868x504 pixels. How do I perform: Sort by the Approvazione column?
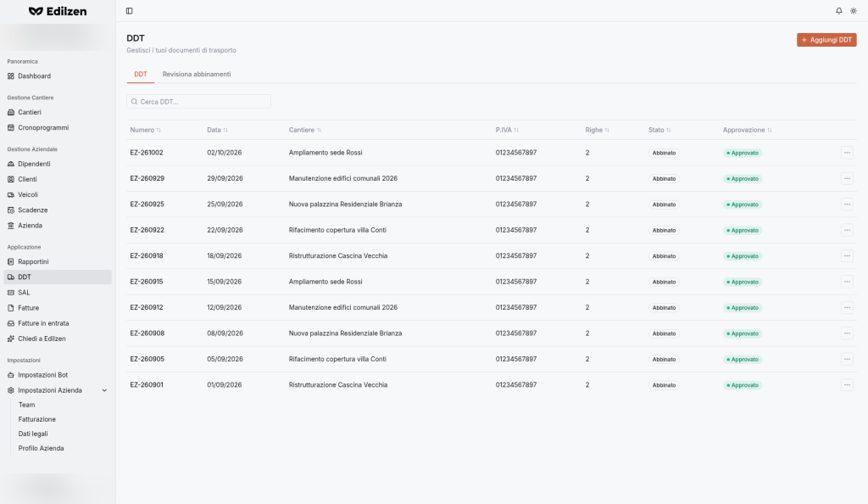748,130
